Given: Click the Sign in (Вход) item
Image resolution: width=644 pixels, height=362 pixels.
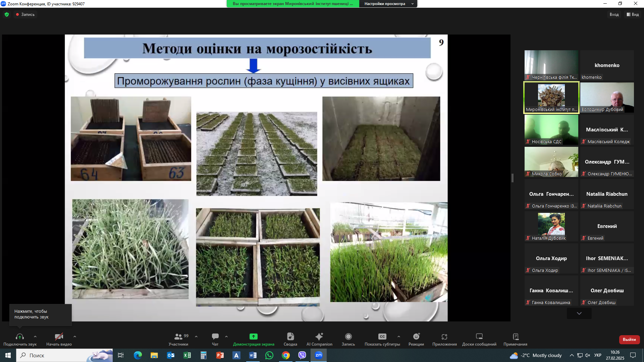Looking at the screenshot, I should [614, 14].
